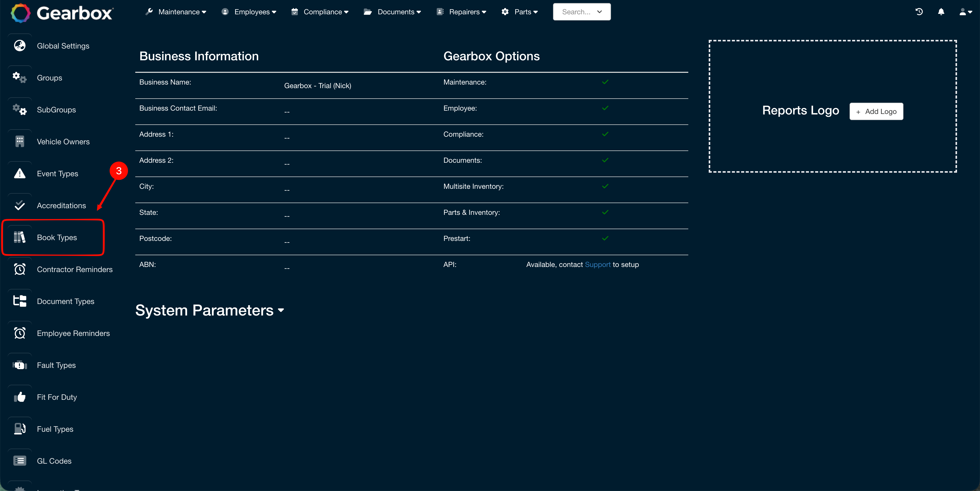Click the Business Contact Email label
This screenshot has height=491, width=980.
coord(178,108)
